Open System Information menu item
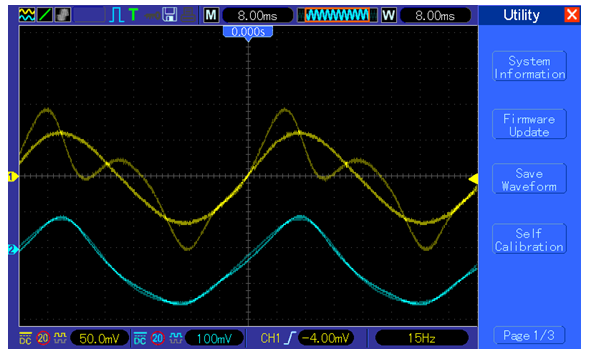 [529, 67]
